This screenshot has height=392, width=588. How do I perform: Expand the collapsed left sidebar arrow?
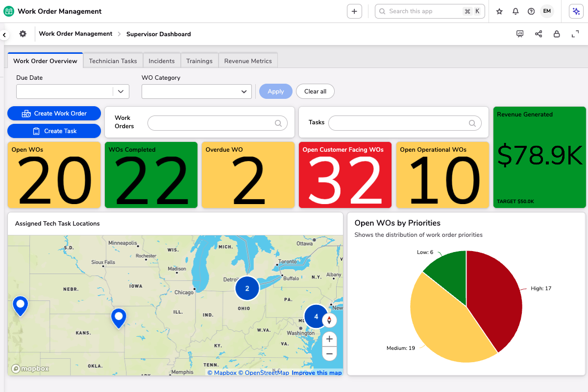[4, 35]
